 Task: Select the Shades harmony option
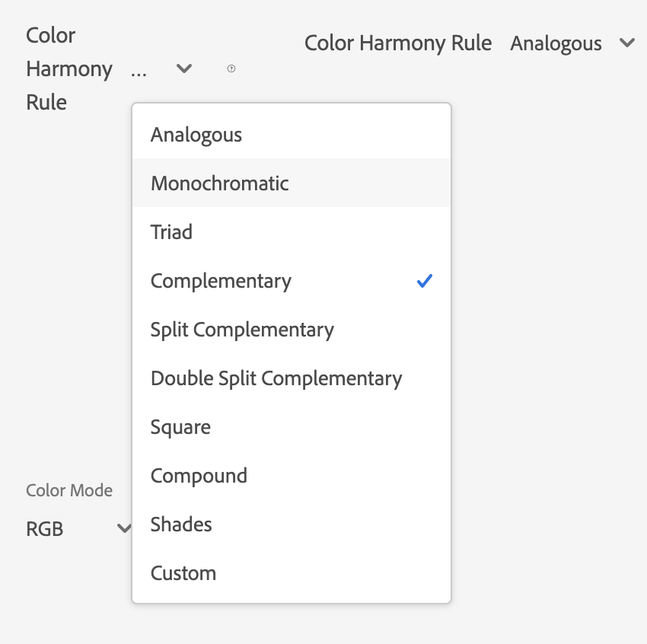[181, 524]
